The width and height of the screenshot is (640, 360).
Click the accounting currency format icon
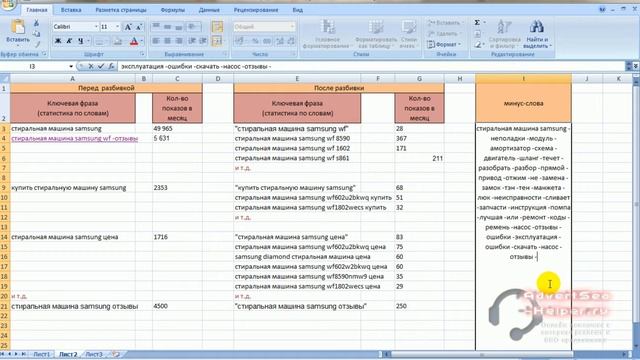[x=240, y=41]
